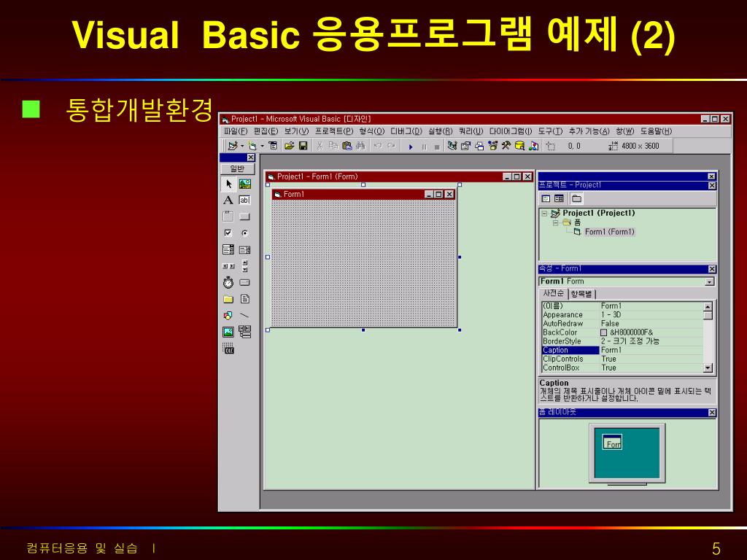This screenshot has width=747, height=560.
Task: Collapse the 폼 folder tree node
Action: click(x=555, y=222)
